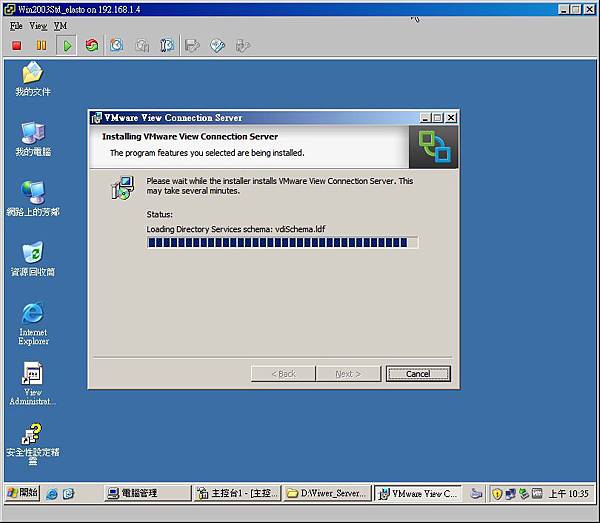Click the disabled Back button
Viewport: 600px width, 523px height.
[x=284, y=374]
